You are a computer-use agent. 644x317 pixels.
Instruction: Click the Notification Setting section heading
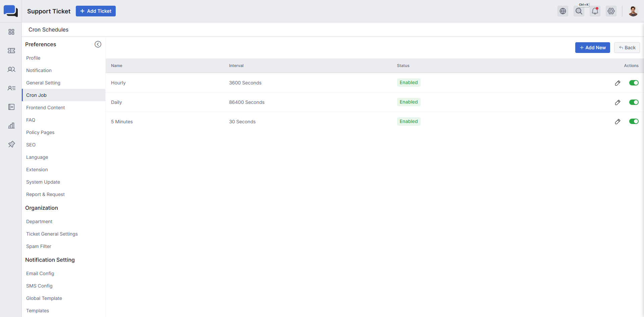click(x=50, y=260)
